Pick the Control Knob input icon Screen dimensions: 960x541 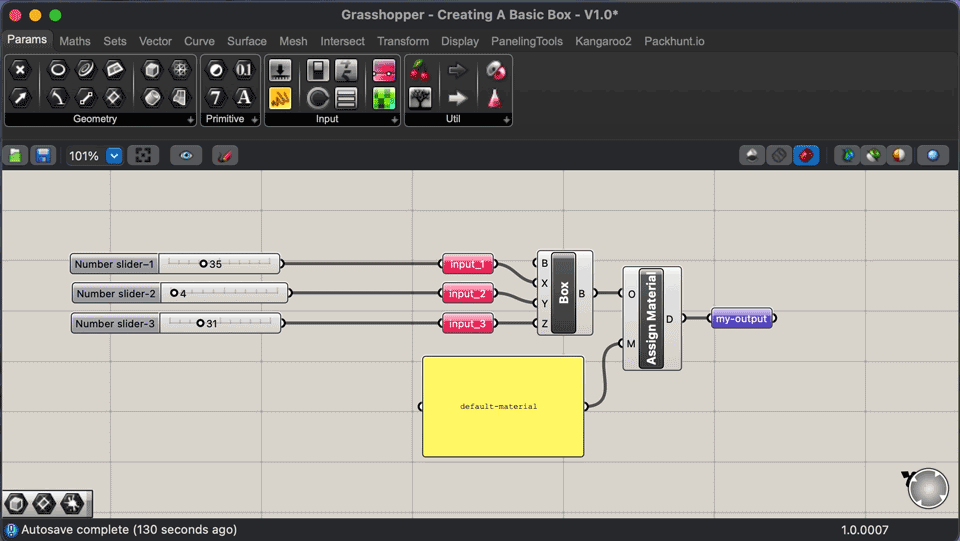coord(318,98)
